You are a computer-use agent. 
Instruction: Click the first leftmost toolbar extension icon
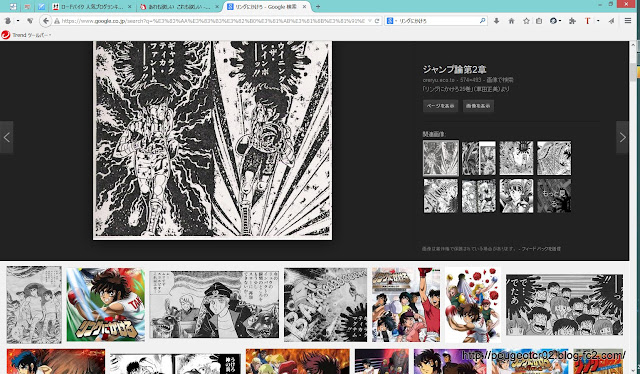(x=8, y=21)
